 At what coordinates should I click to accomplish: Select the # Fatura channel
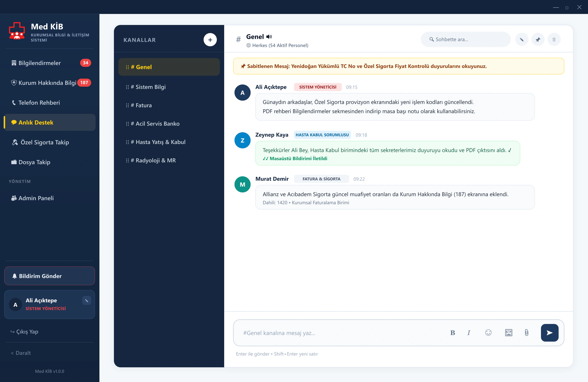(169, 105)
